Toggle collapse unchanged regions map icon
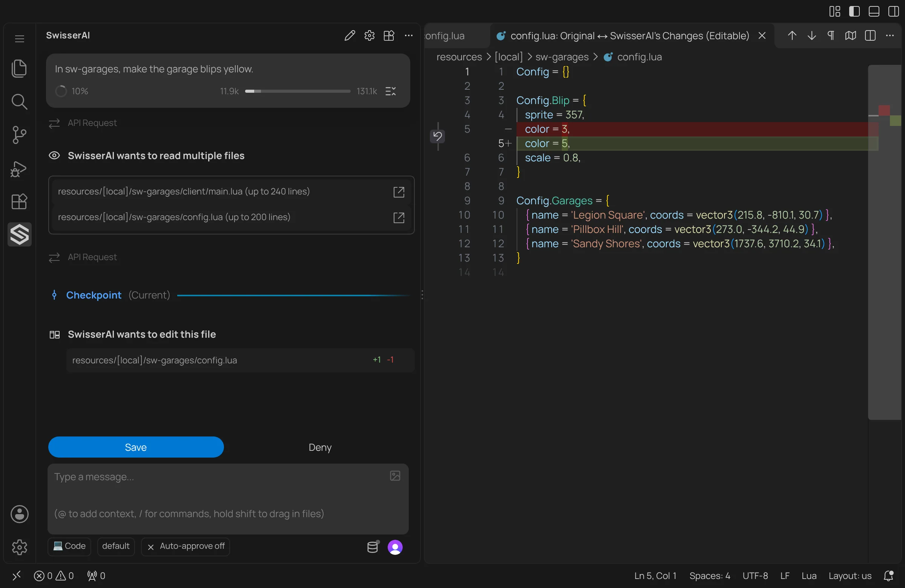905x588 pixels. tap(851, 36)
